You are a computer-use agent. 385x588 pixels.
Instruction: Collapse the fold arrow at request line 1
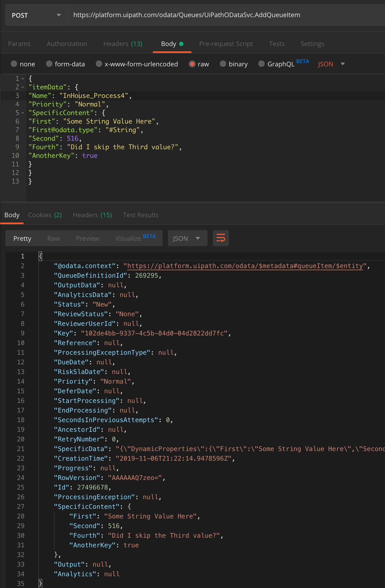tap(23, 79)
